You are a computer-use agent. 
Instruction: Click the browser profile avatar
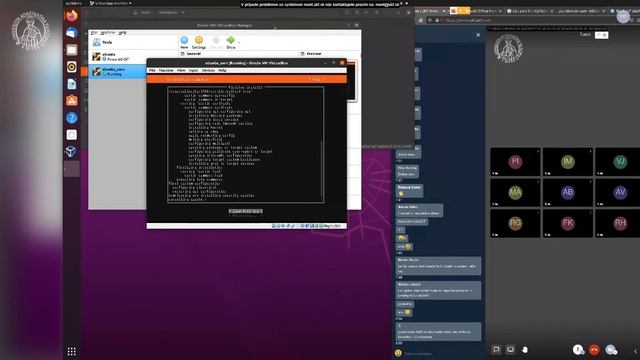point(623,16)
